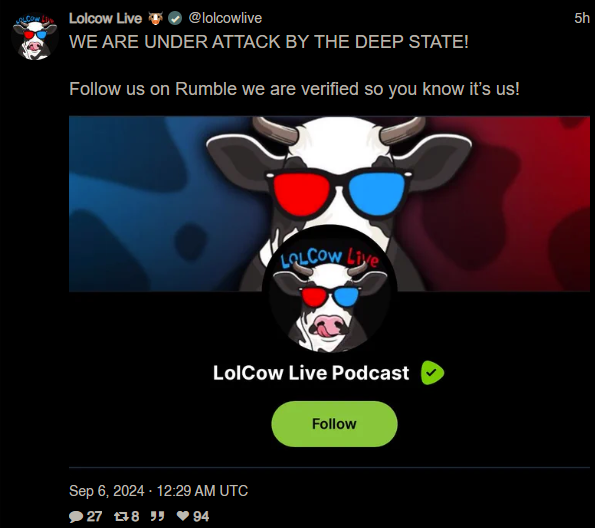Click the red lens of the large sunglasses
This screenshot has height=528, width=595.
click(302, 193)
